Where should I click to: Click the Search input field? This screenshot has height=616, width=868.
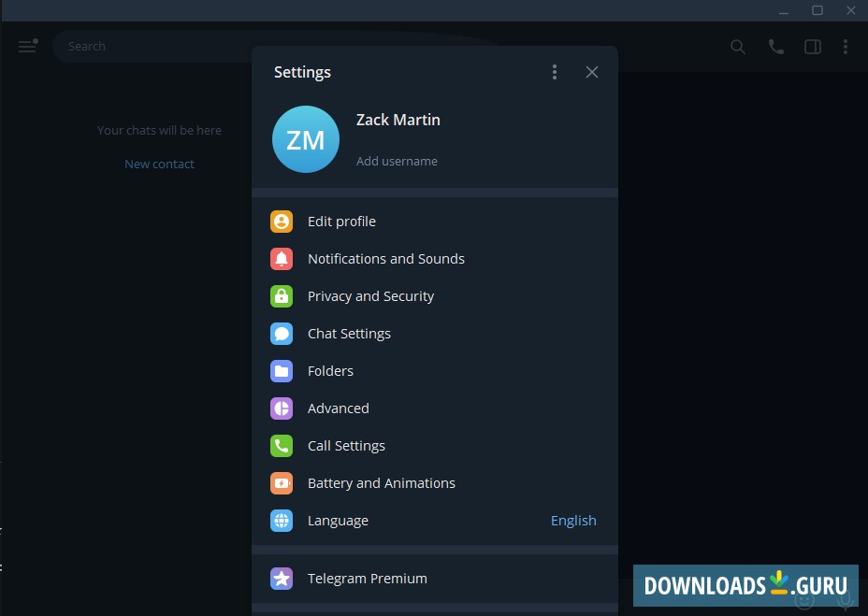pos(152,47)
